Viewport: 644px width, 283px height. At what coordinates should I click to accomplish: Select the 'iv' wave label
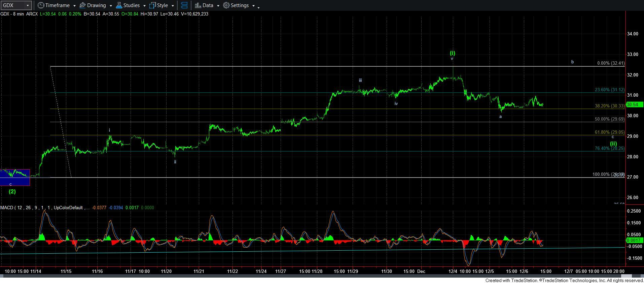396,103
